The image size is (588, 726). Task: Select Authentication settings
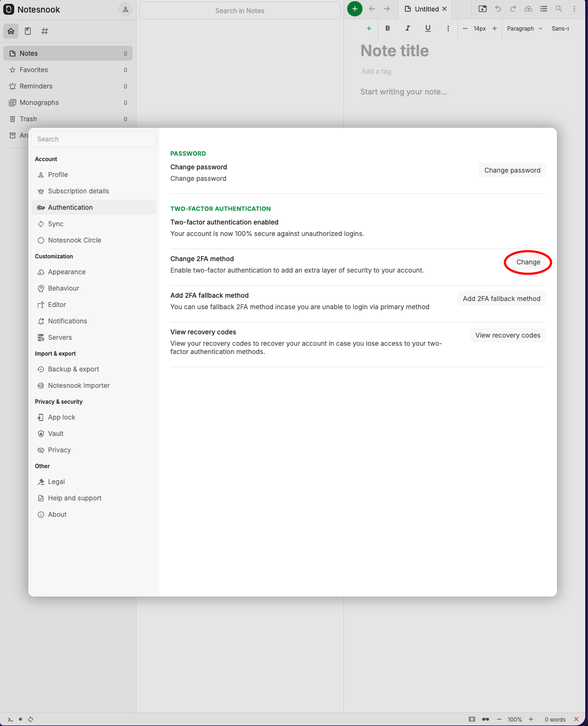point(94,208)
